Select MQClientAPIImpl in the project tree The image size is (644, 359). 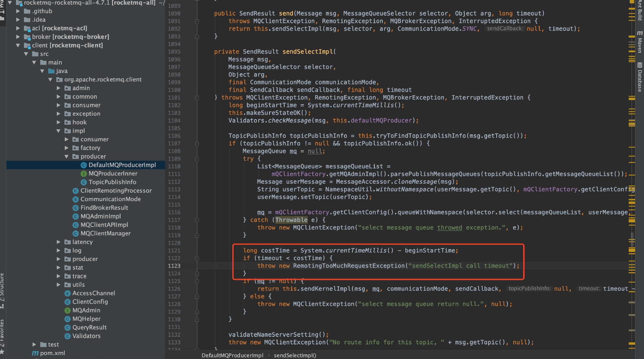click(x=104, y=225)
